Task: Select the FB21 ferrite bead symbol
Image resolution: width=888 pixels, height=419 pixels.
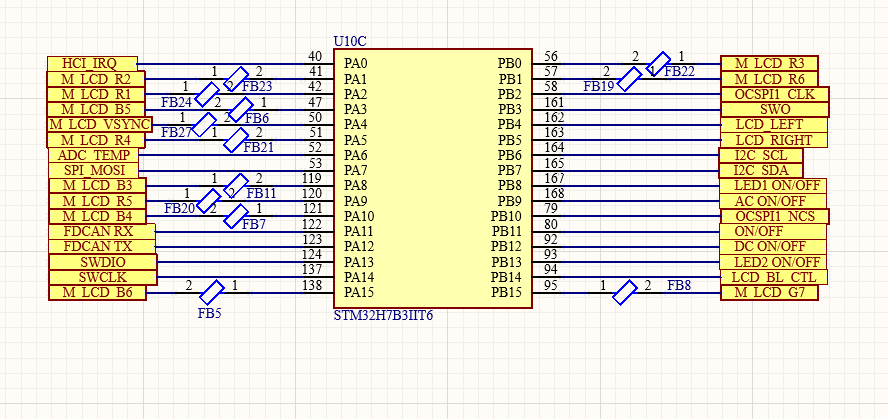Action: (236, 140)
